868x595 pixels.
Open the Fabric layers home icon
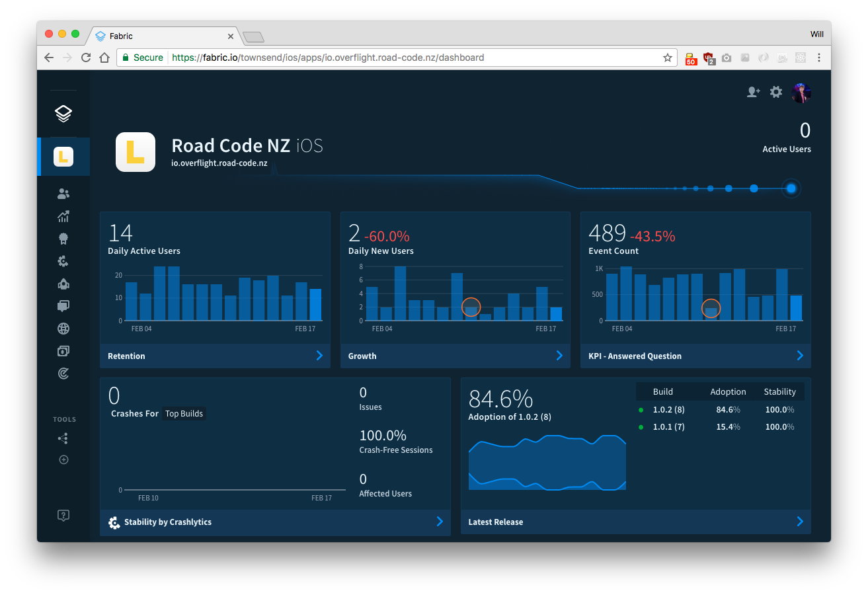pos(63,114)
